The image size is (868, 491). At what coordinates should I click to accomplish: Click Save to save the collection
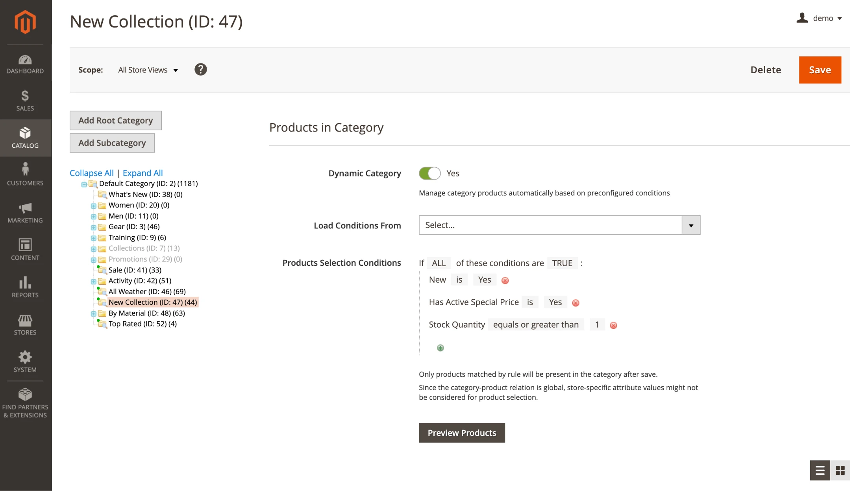[x=820, y=70]
